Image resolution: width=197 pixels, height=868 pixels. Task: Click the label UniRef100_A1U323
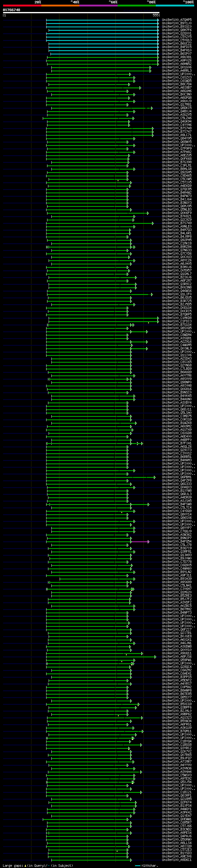[x=177, y=718]
